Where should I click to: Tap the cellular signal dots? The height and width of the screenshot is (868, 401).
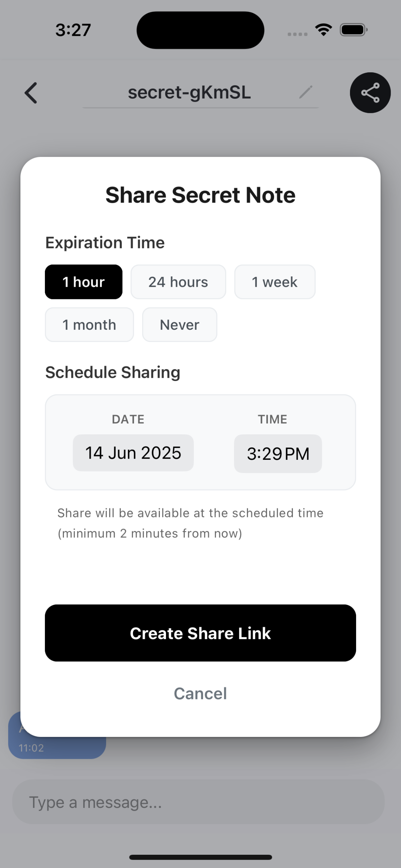[297, 34]
